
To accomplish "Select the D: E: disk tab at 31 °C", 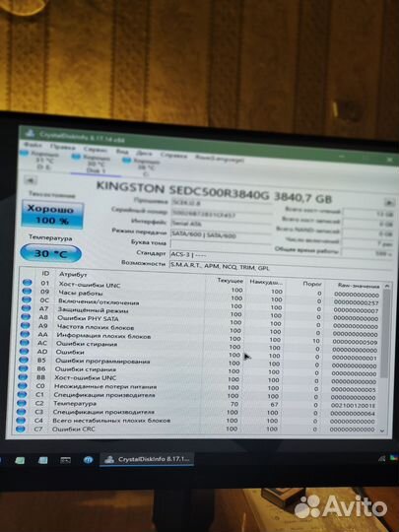I will (41, 160).
